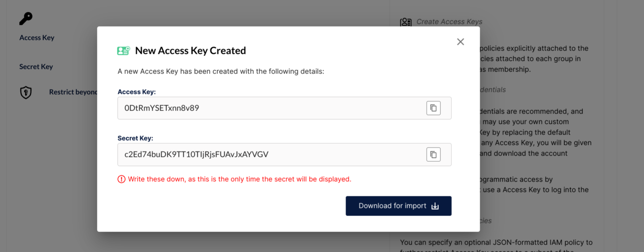Click the 'Secret Key:' label in dialog
This screenshot has height=252, width=644.
pyautogui.click(x=135, y=138)
